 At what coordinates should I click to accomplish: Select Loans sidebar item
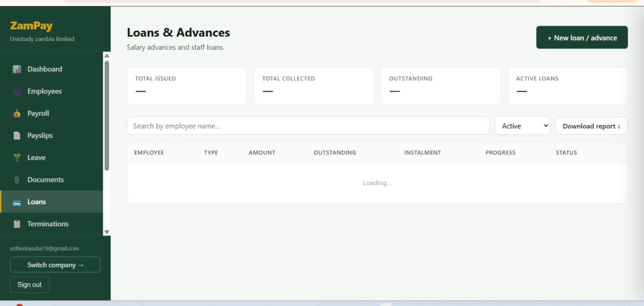(x=52, y=202)
